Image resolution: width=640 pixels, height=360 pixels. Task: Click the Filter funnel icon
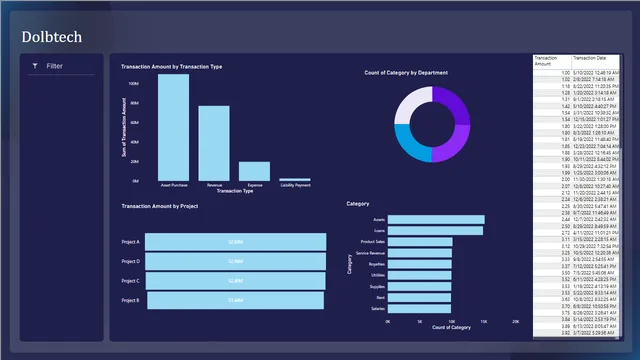[35, 66]
